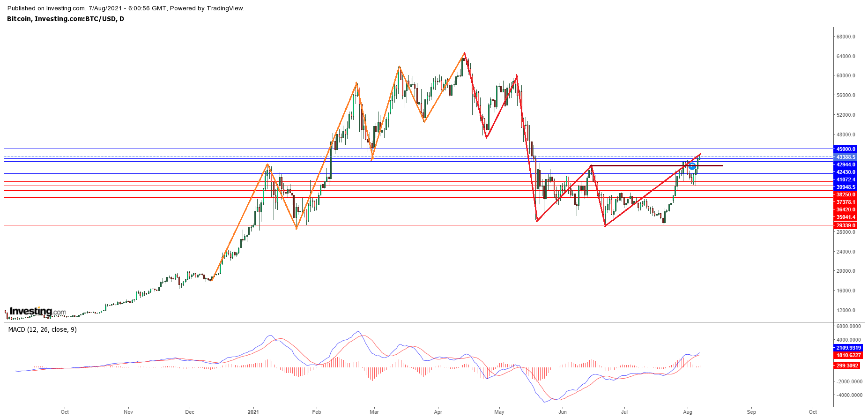The image size is (868, 418).
Task: Click the histogram 299.3092 value tag
Action: [x=847, y=366]
